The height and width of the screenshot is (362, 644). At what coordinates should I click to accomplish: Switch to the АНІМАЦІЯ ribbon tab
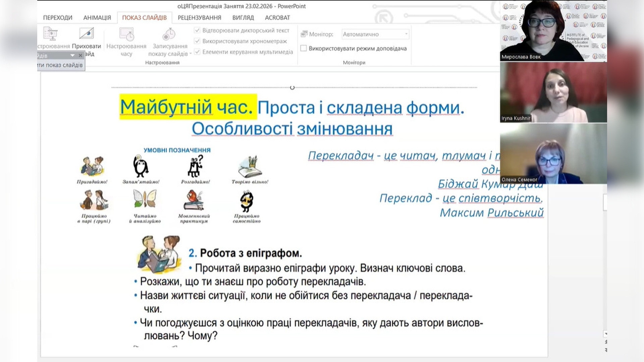97,18
